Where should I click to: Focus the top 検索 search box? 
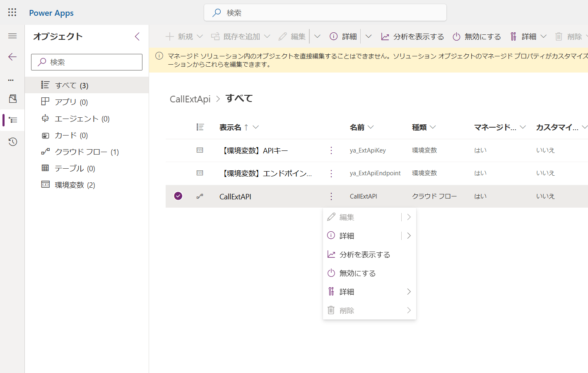325,12
